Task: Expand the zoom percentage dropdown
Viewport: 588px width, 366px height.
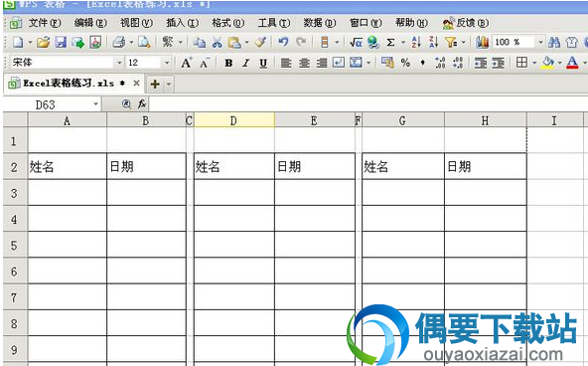Action: (540, 42)
